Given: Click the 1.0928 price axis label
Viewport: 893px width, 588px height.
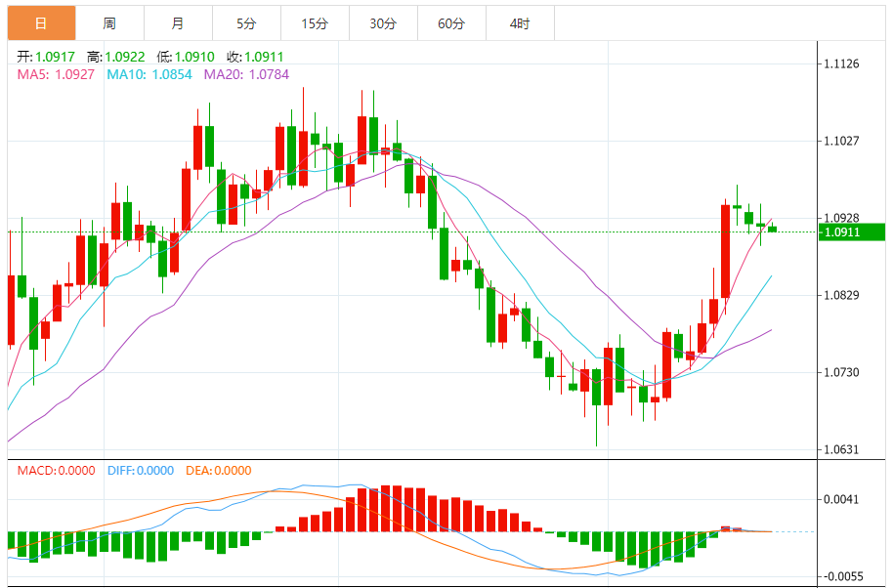Looking at the screenshot, I should click(x=842, y=218).
